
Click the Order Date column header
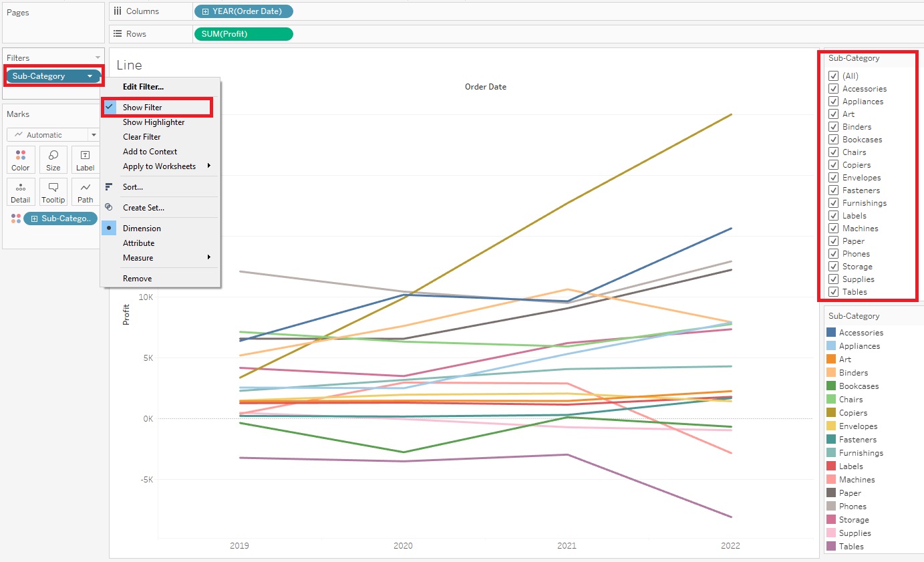click(x=486, y=87)
